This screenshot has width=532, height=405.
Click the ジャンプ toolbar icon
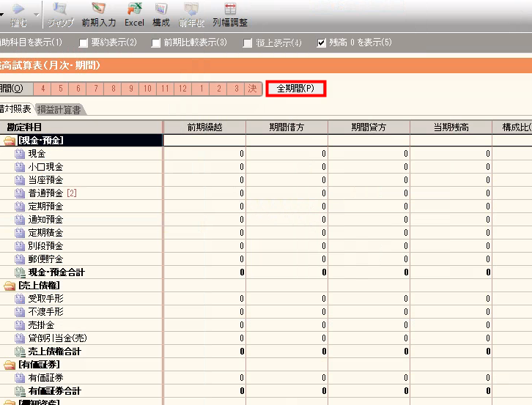62,10
